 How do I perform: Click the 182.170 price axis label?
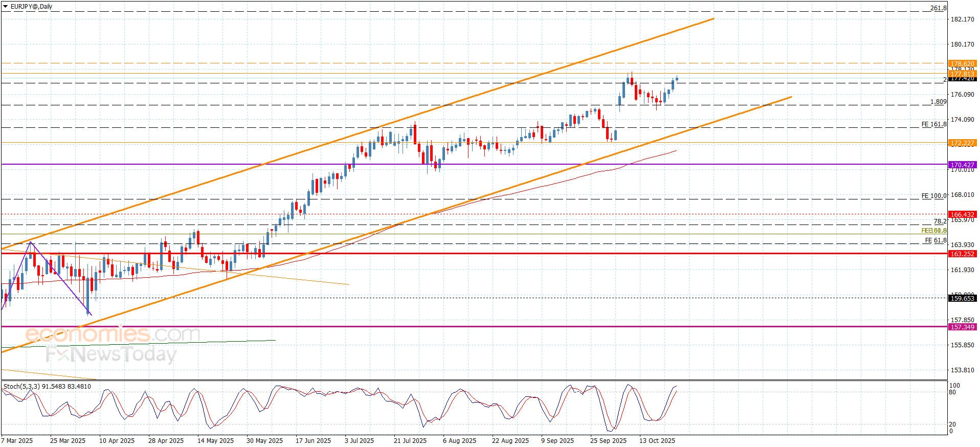(x=962, y=19)
